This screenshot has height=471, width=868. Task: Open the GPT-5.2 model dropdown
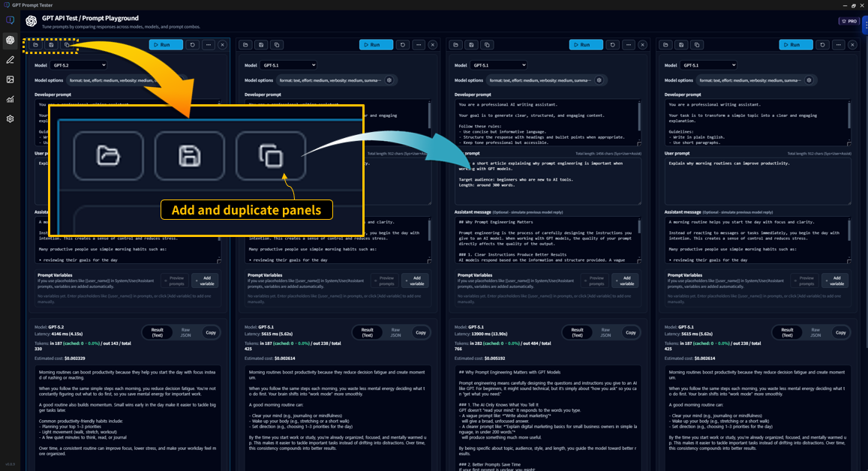[x=78, y=65]
